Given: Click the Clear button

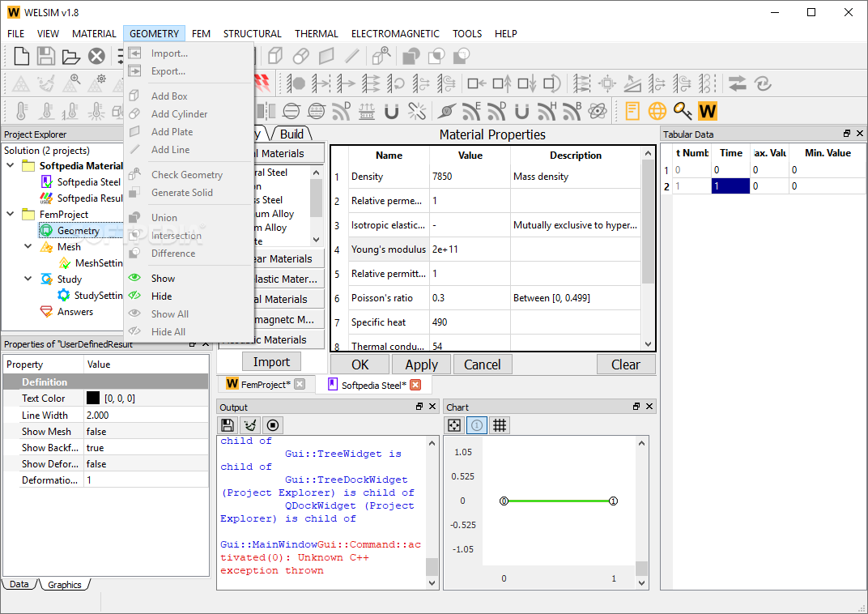Looking at the screenshot, I should click(626, 365).
